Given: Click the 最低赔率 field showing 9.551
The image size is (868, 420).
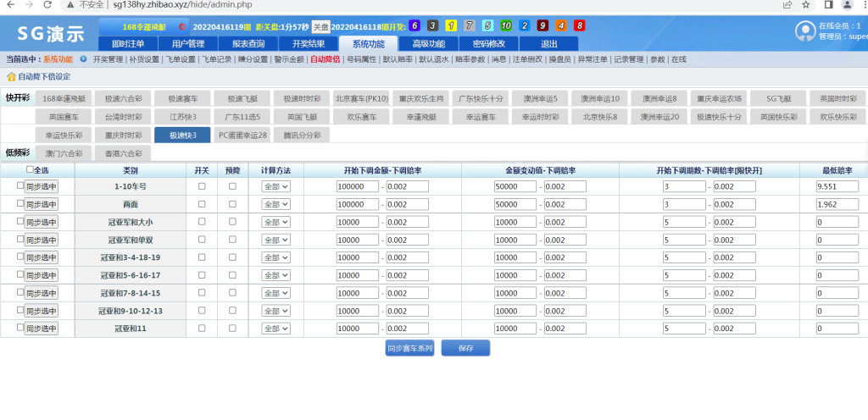Looking at the screenshot, I should (x=837, y=186).
